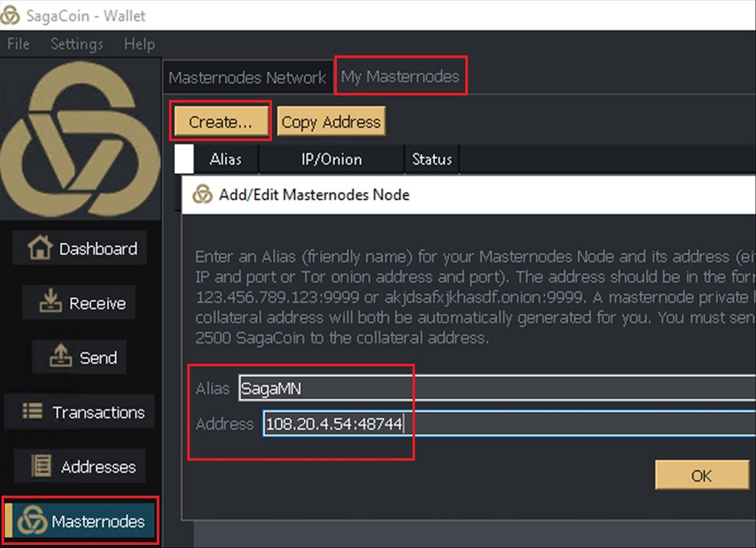This screenshot has width=756, height=548.
Task: Sort the table by the Status column
Action: 432,159
